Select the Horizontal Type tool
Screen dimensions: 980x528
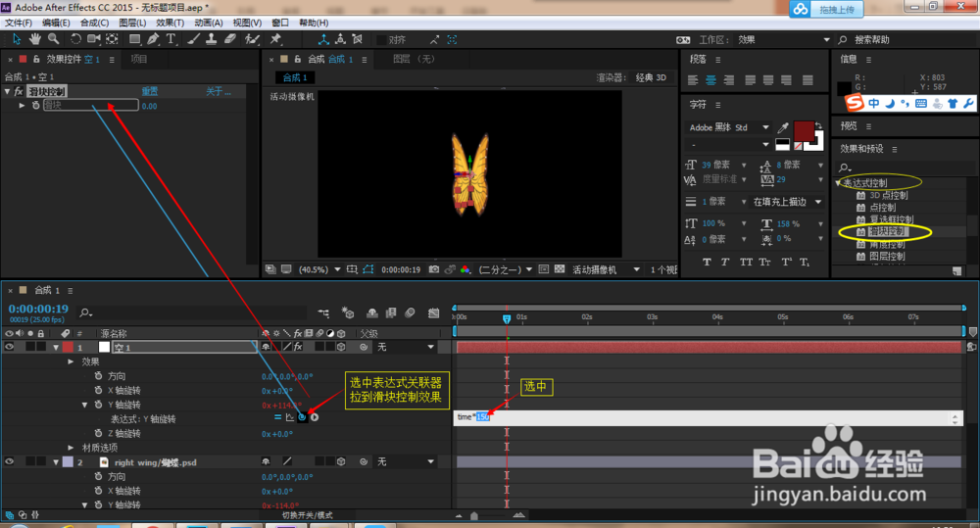171,39
